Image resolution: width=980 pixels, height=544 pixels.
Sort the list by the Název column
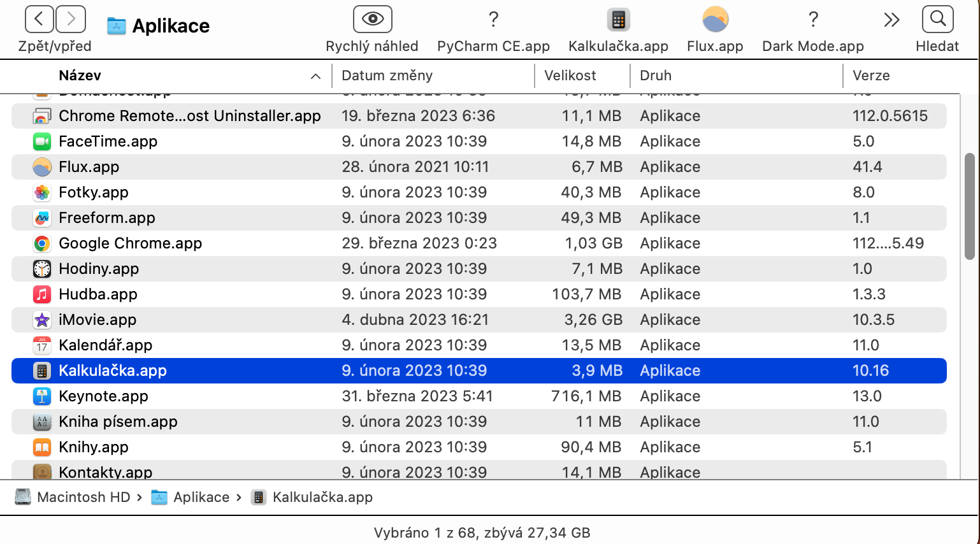coord(80,75)
